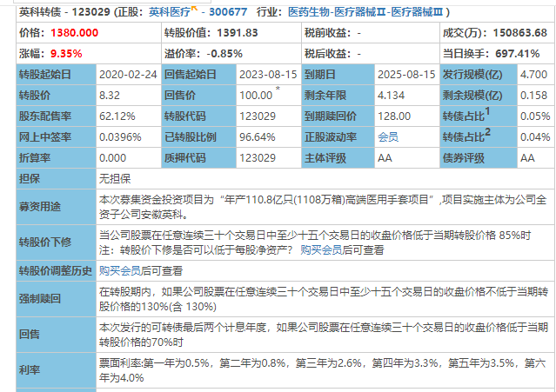
Task: Click the 募资用途 row label
Action: [56, 207]
